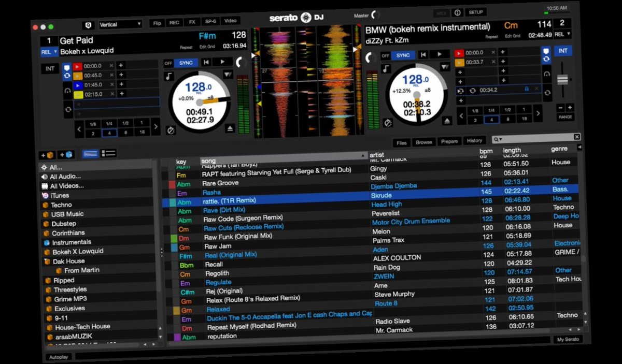
Task: Switch library to extended list view icon
Action: point(108,153)
